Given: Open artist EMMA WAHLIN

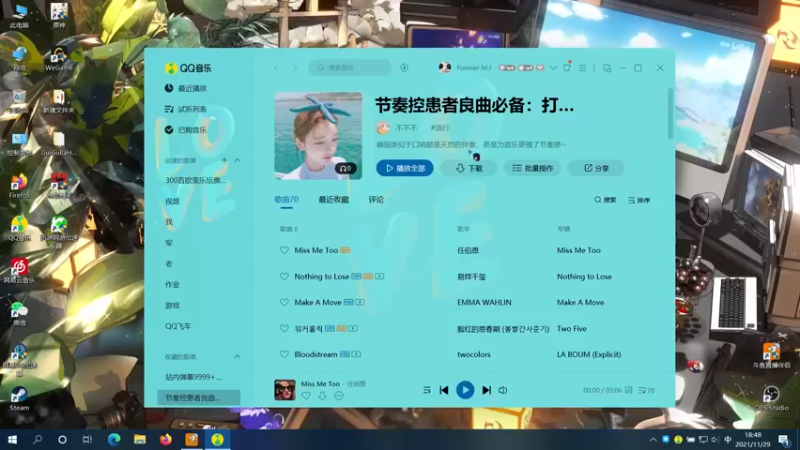Looking at the screenshot, I should click(x=484, y=303).
